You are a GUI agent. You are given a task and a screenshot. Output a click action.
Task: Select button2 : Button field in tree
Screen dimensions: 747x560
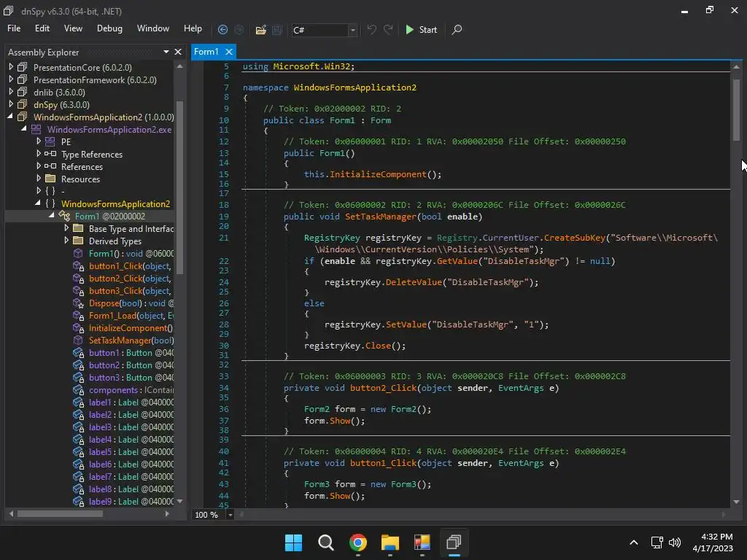[131, 365]
